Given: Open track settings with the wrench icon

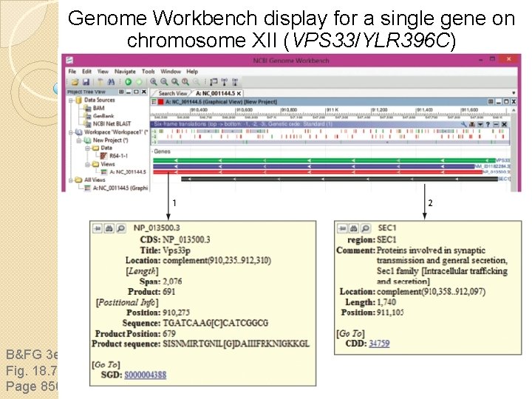Looking at the screenshot, I should [464, 125].
